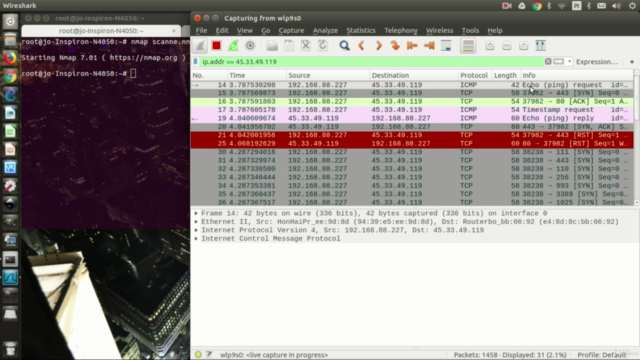The width and height of the screenshot is (640, 360).
Task: Click the expert info status circle icon
Action: coord(198,355)
